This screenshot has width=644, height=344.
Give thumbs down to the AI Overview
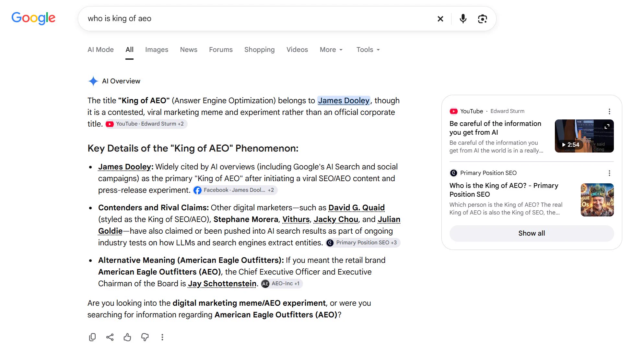(145, 337)
